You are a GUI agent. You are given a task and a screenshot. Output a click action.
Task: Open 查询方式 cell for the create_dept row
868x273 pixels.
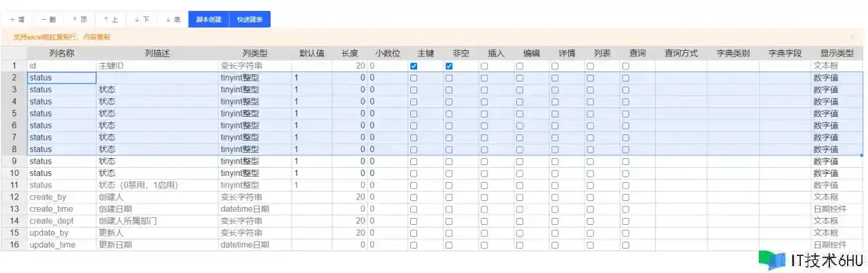681,221
